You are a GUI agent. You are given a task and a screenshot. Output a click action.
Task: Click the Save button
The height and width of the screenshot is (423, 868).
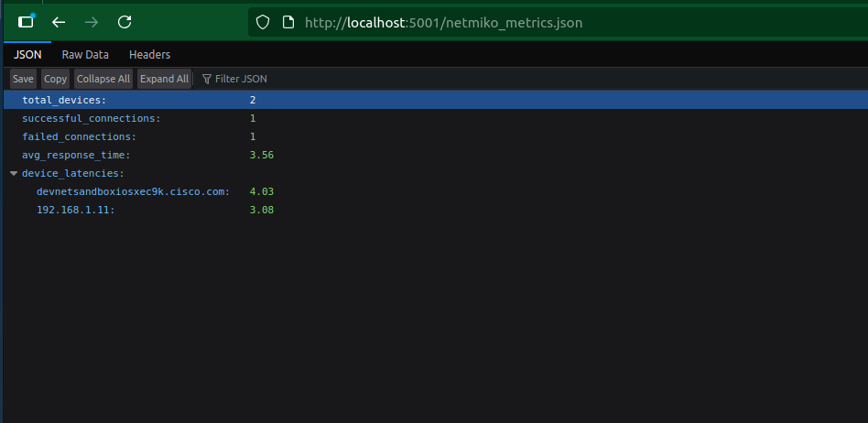[23, 79]
